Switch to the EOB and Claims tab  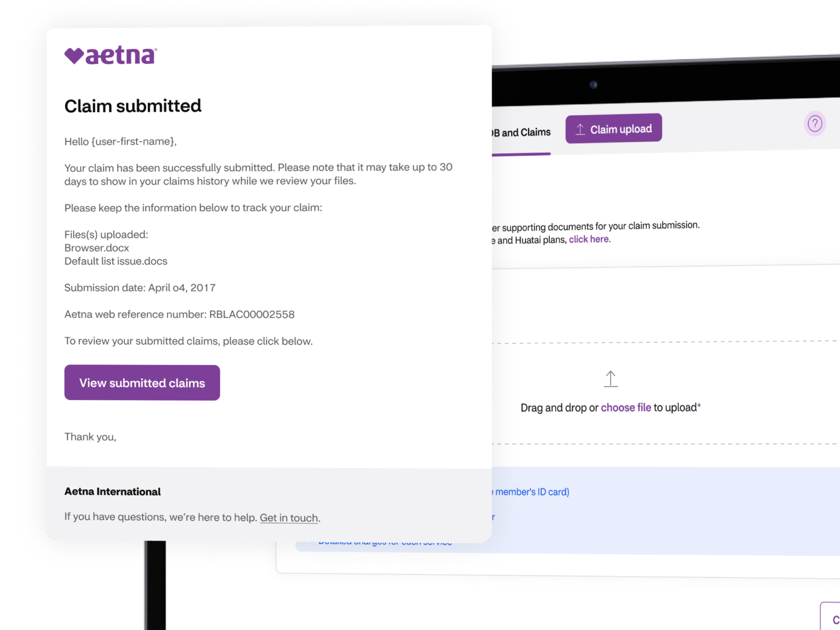click(x=520, y=132)
